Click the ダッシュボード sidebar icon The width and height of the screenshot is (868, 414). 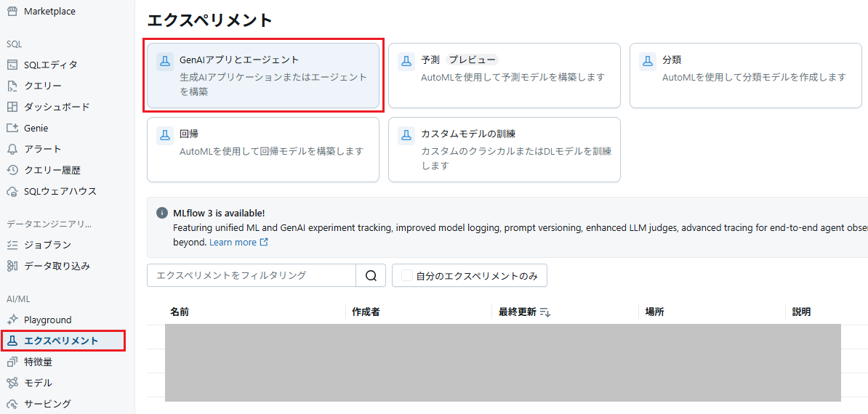coord(12,107)
